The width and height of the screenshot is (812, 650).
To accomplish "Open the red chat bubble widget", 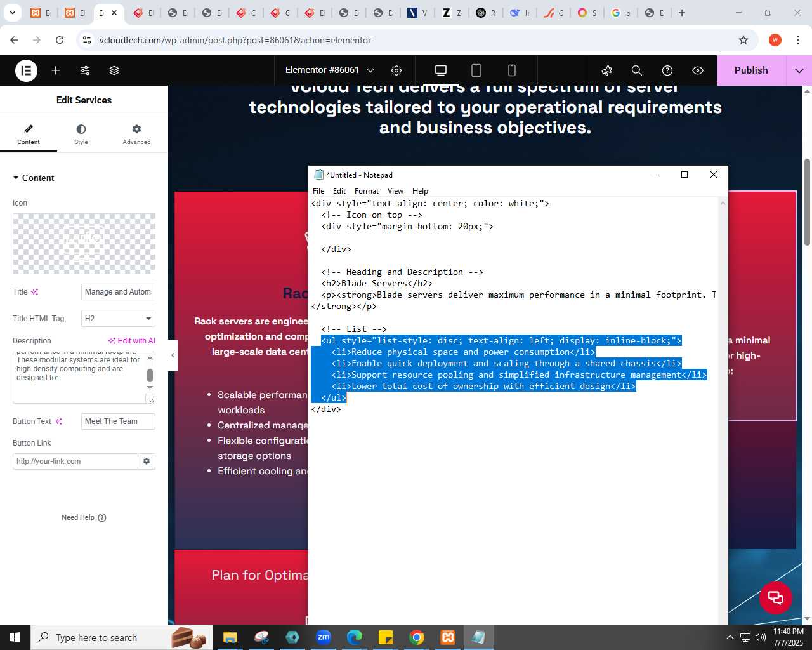I will [x=775, y=597].
